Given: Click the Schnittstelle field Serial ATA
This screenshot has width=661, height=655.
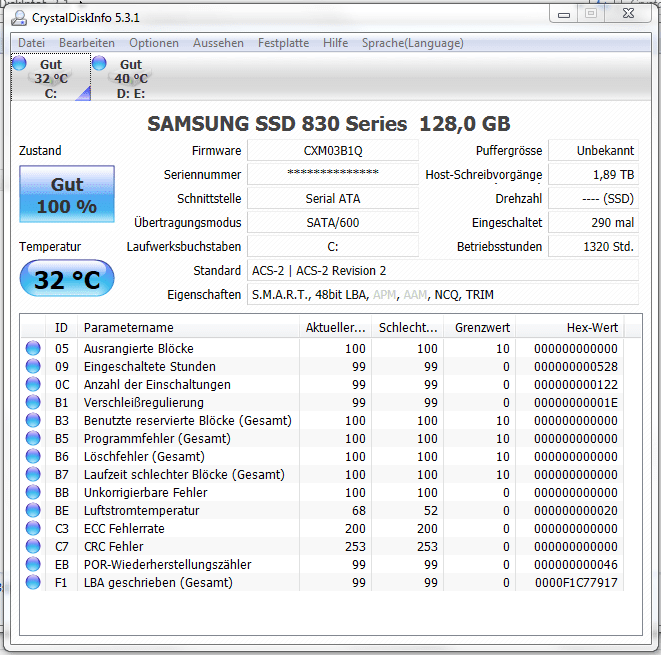Looking at the screenshot, I should pyautogui.click(x=333, y=199).
